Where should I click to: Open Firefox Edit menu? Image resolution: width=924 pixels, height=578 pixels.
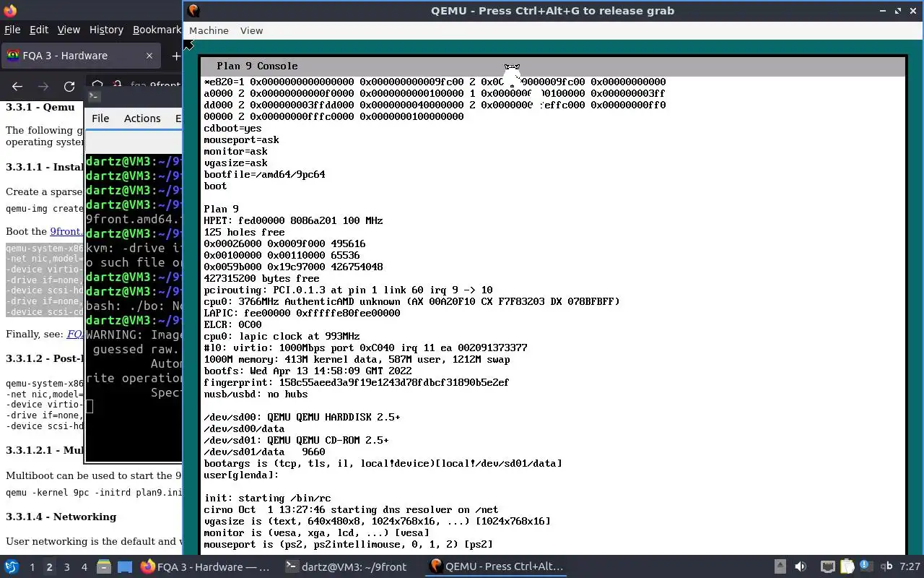coord(38,30)
